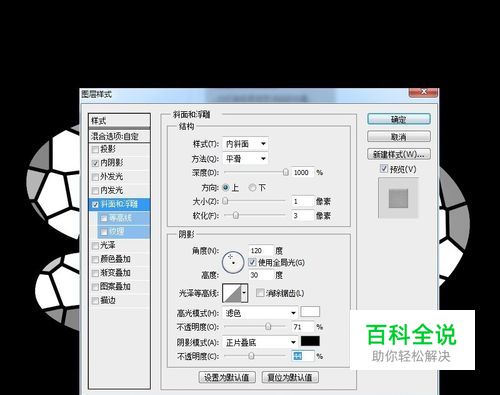
Task: Open the 样式(T) style dropdown
Action: click(x=245, y=144)
